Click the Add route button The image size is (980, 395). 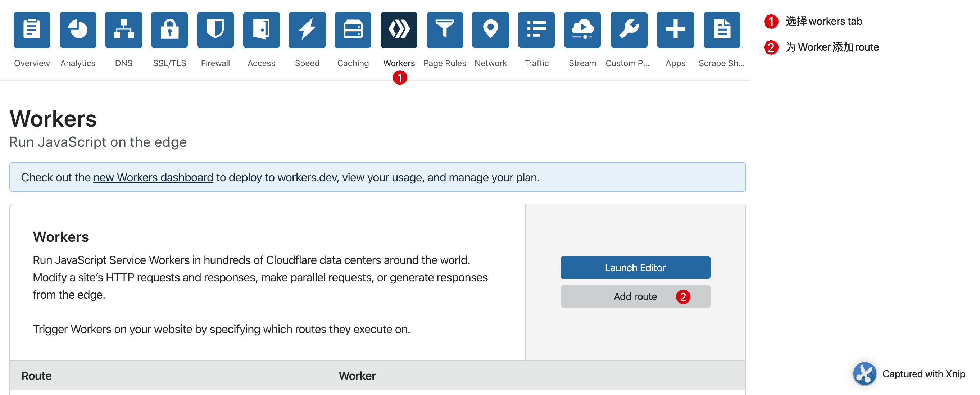click(635, 296)
